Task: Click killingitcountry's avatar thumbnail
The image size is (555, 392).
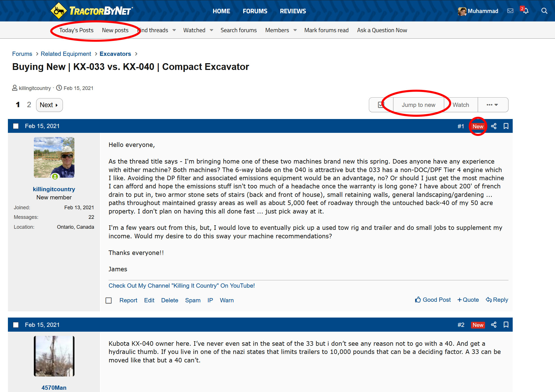Action: [54, 157]
